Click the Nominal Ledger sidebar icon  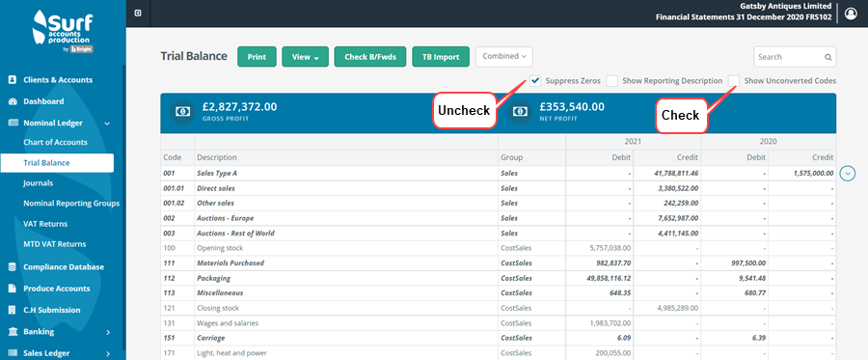tap(13, 123)
